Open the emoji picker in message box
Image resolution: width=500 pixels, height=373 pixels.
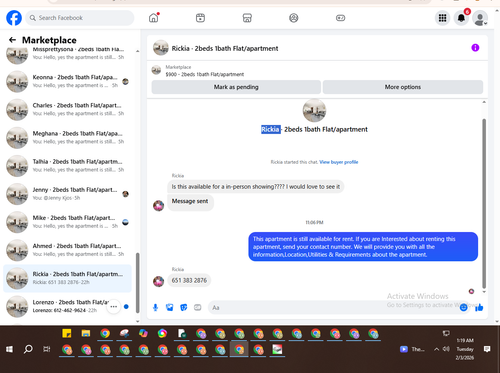pyautogui.click(x=463, y=307)
